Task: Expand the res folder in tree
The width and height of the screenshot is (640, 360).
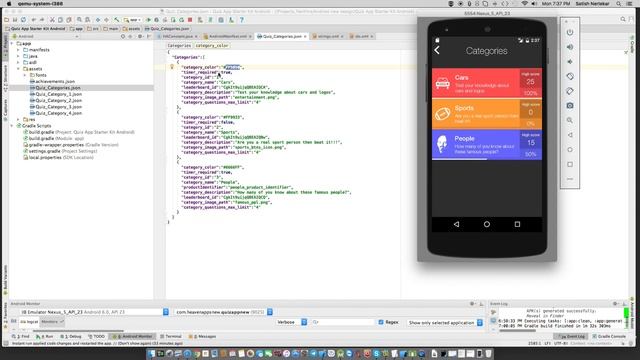Action: point(18,120)
